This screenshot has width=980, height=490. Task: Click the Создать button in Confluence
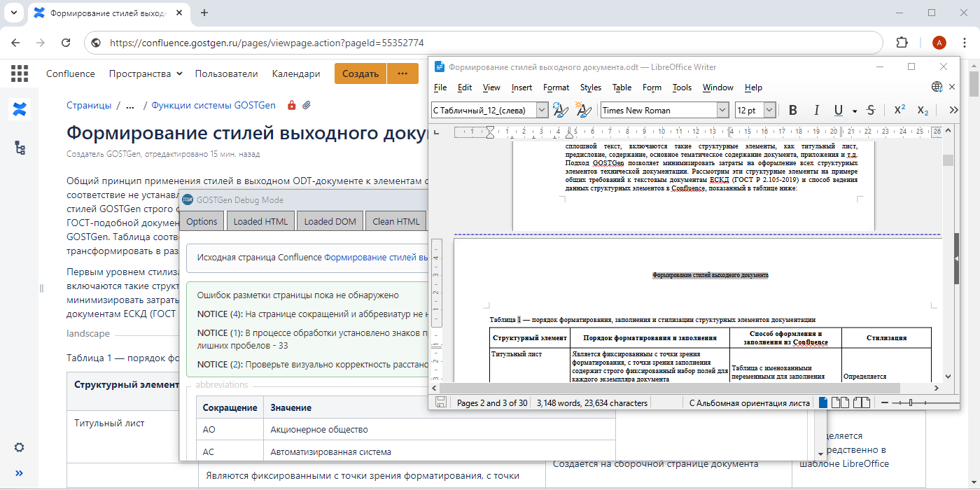[x=360, y=73]
